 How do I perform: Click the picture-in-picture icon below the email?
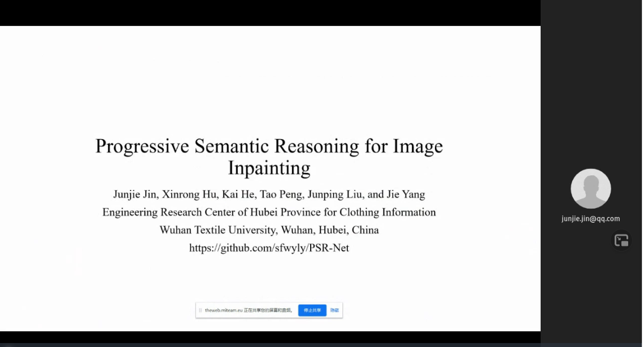[621, 241]
